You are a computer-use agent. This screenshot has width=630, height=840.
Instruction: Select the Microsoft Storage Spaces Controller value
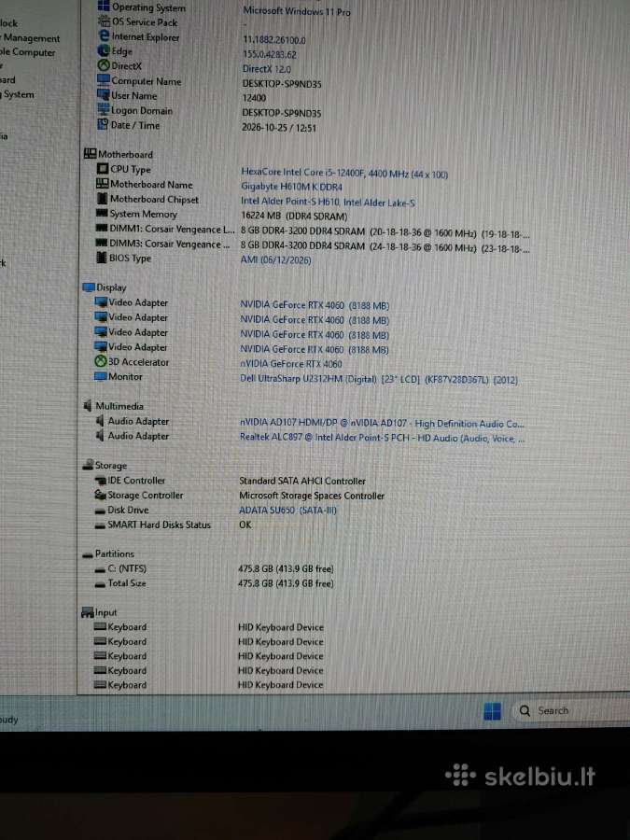(312, 496)
